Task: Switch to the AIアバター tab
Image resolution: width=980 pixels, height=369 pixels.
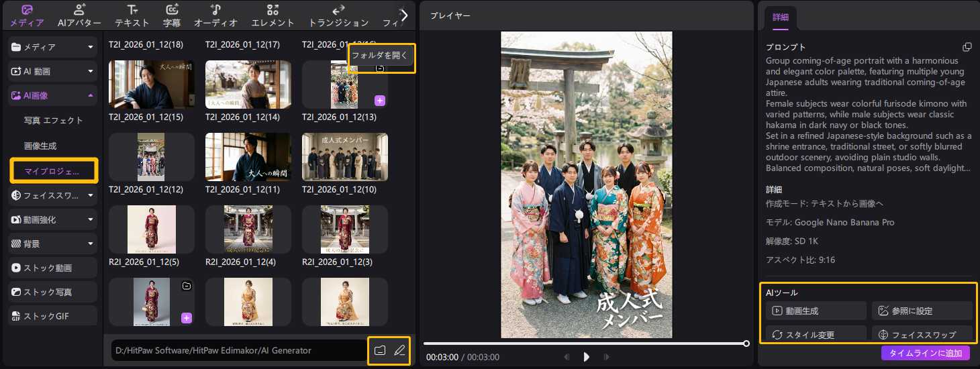Action: [x=79, y=15]
